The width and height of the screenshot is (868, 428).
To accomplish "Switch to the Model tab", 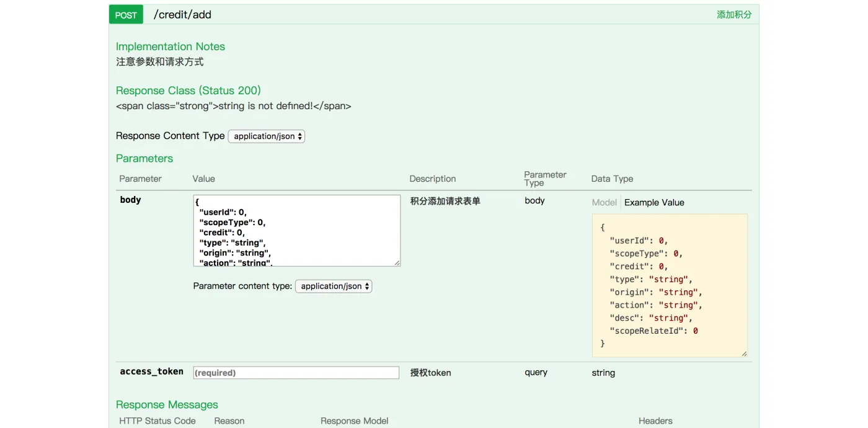I will point(604,203).
